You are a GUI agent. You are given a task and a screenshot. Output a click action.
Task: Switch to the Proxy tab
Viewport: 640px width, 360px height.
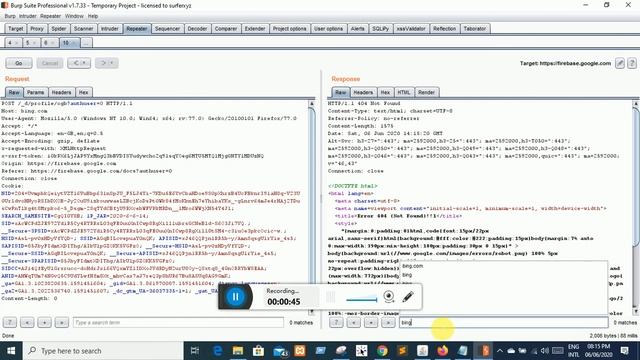click(x=36, y=29)
